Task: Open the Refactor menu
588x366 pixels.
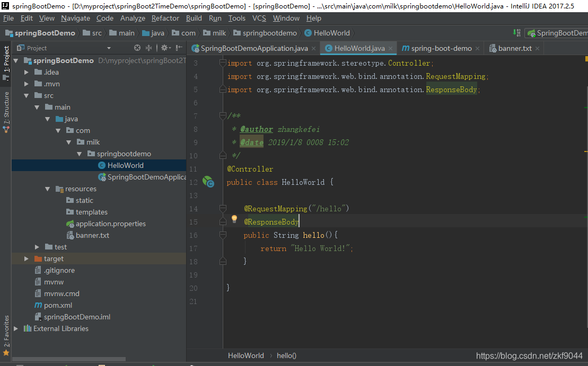Action: click(x=165, y=18)
